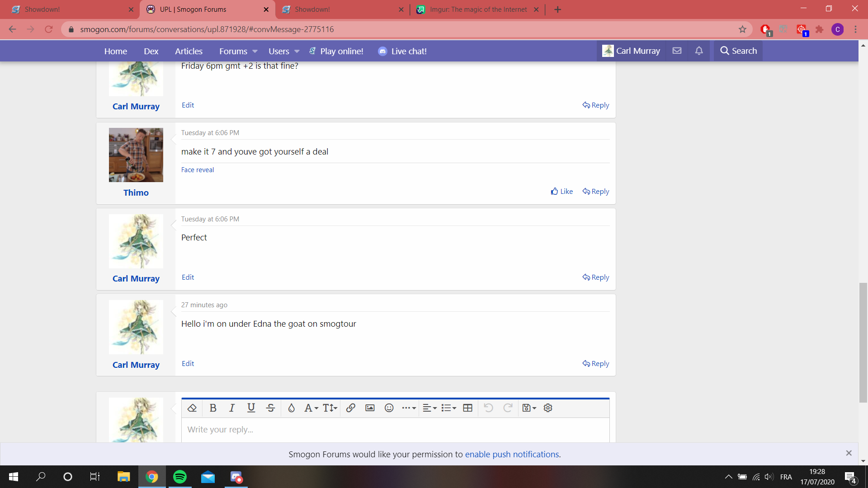Open the Face reveal signature link
Screen dimensions: 868x488
click(x=198, y=170)
